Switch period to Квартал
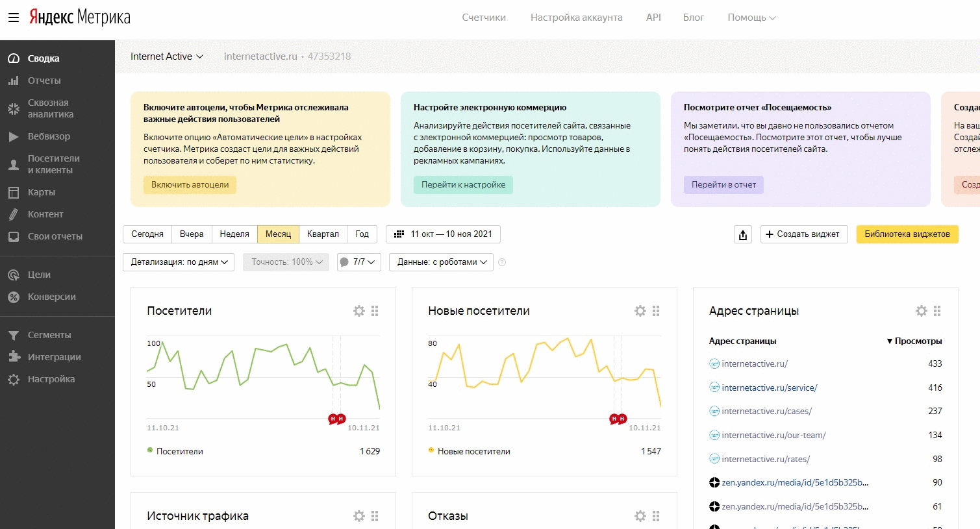 323,234
